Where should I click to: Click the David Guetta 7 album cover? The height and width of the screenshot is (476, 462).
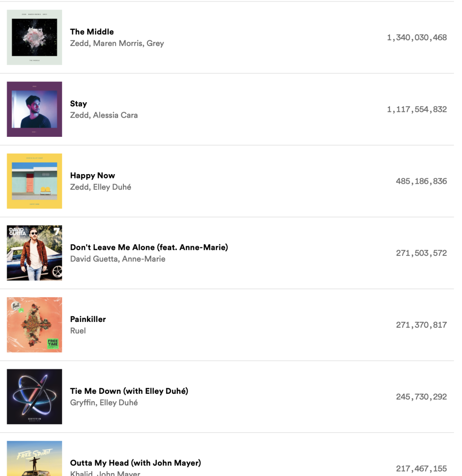tap(34, 253)
